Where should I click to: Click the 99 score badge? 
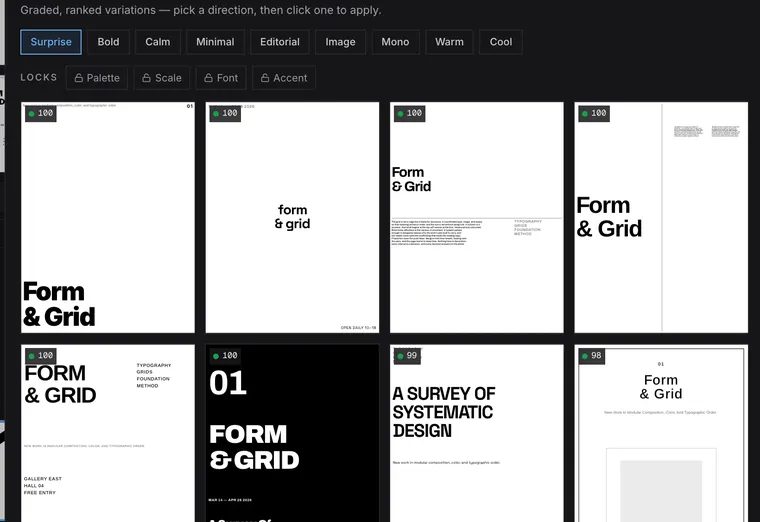[x=407, y=356]
